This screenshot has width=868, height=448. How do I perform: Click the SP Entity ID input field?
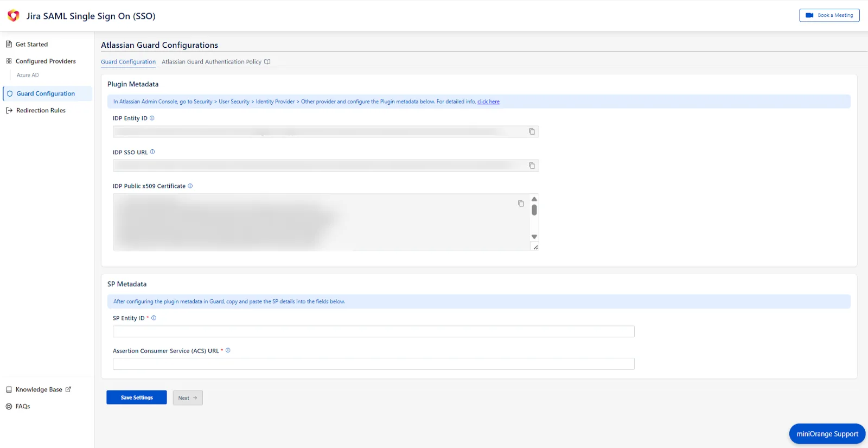pyautogui.click(x=373, y=331)
